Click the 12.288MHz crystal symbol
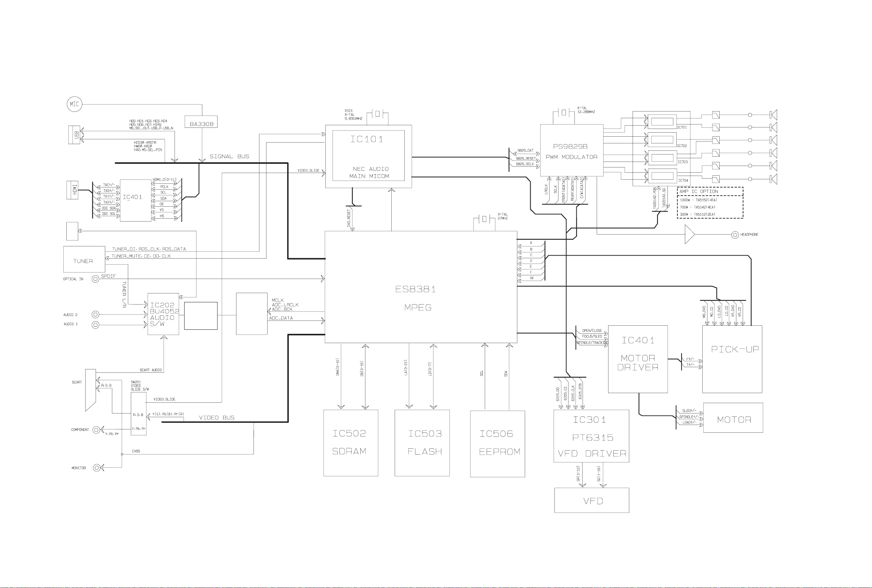Image resolution: width=872 pixels, height=588 pixels. [564, 112]
